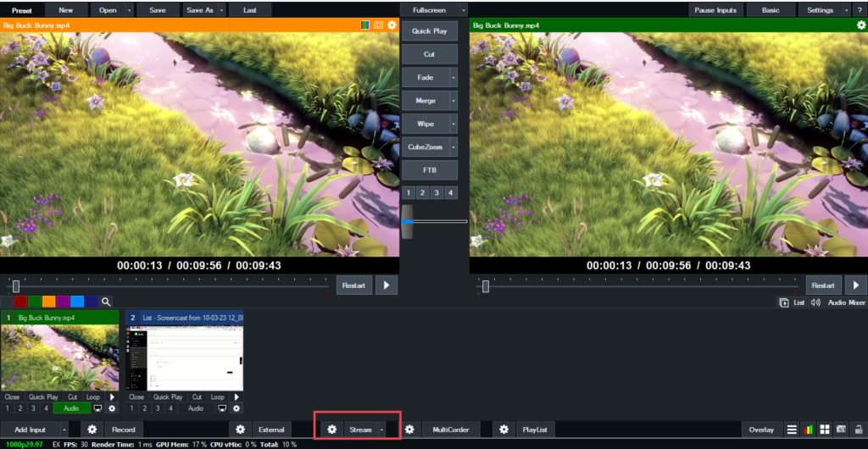Toggle Audio on input 1
This screenshot has height=449, width=868.
coord(71,408)
